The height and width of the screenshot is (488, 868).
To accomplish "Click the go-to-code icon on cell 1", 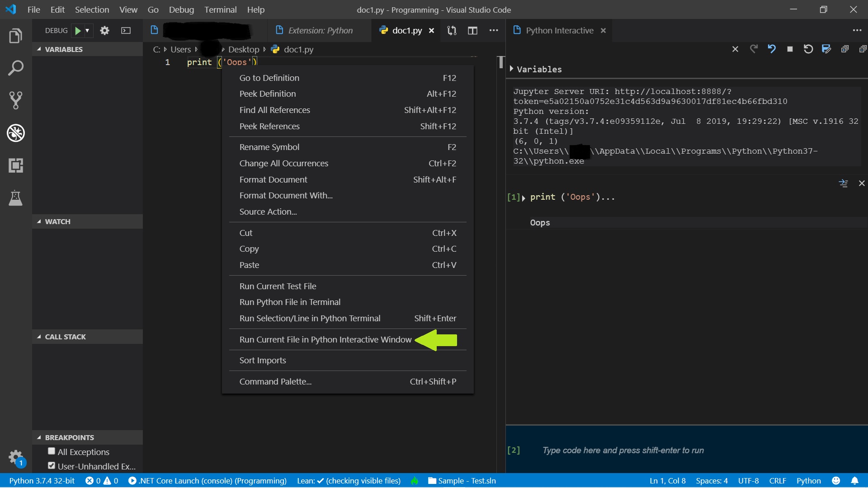I will point(843,183).
